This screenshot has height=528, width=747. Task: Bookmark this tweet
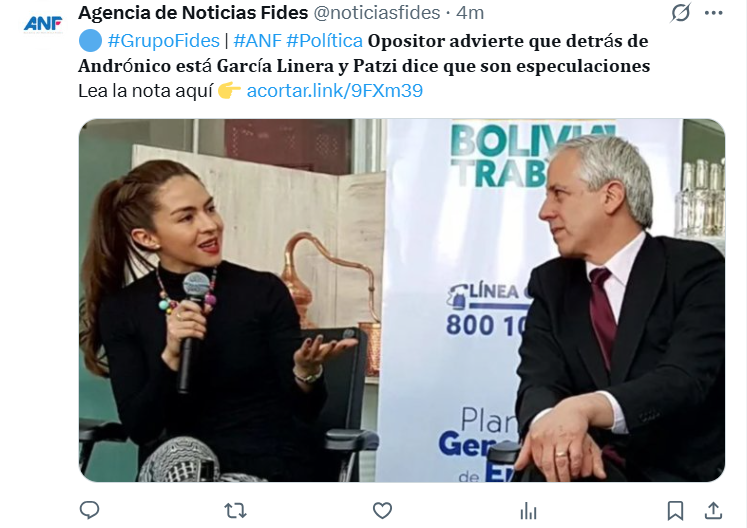[x=675, y=511]
